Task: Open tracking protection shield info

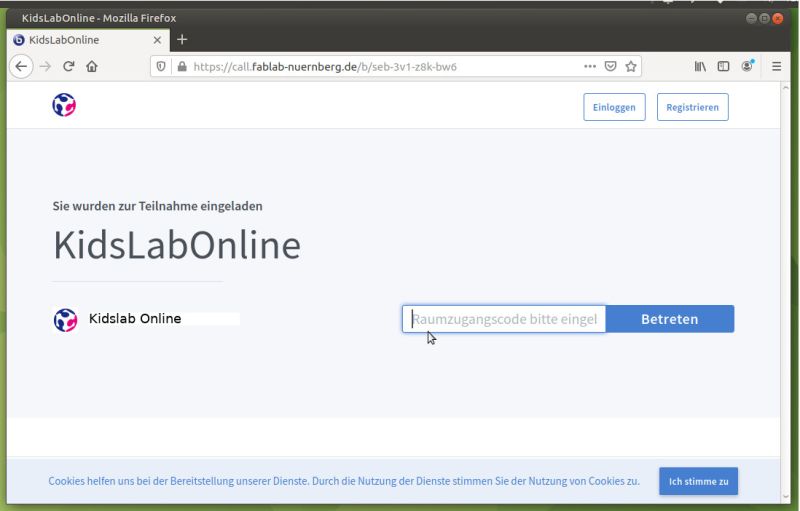Action: tap(162, 66)
